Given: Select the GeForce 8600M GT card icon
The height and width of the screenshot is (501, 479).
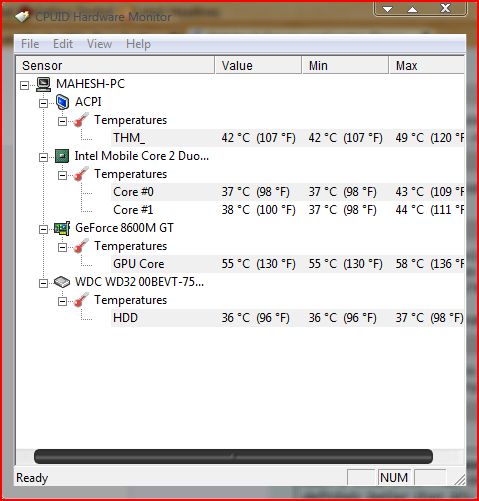Looking at the screenshot, I should pos(62,228).
